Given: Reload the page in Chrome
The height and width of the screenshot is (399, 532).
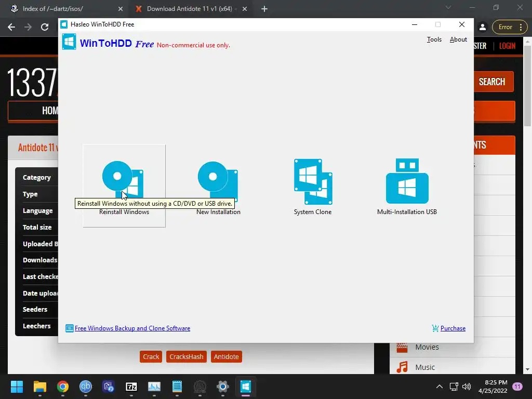Looking at the screenshot, I should (45, 27).
